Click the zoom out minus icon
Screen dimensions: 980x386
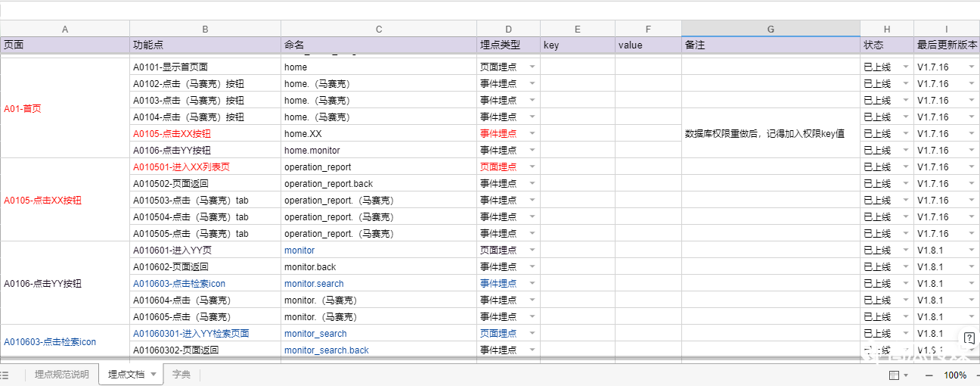pos(929,375)
